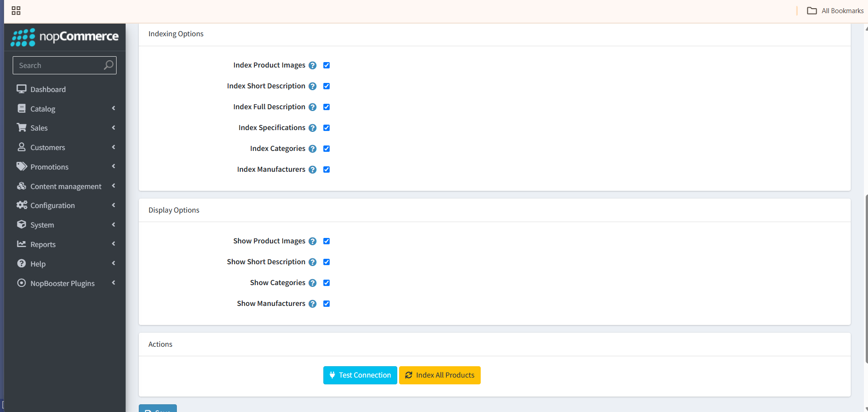Open the browser apps grid icon
Image resolution: width=868 pixels, height=412 pixels.
pyautogui.click(x=16, y=11)
